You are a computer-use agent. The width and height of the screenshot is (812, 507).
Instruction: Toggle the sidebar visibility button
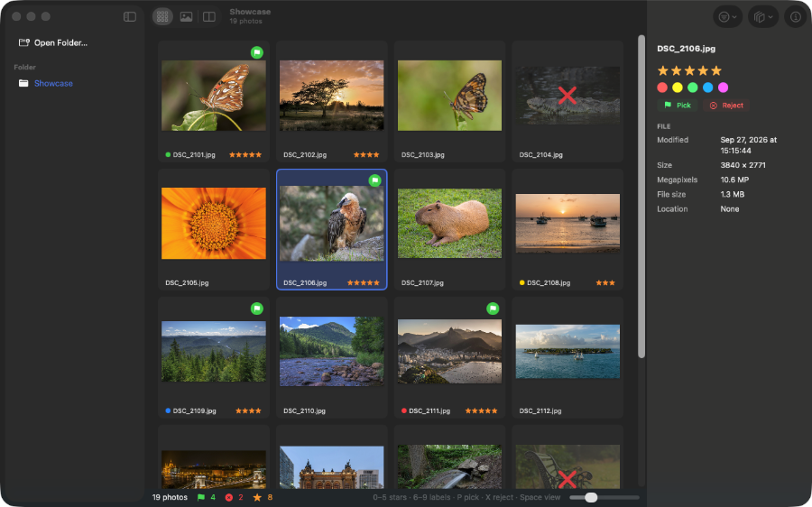coord(130,16)
